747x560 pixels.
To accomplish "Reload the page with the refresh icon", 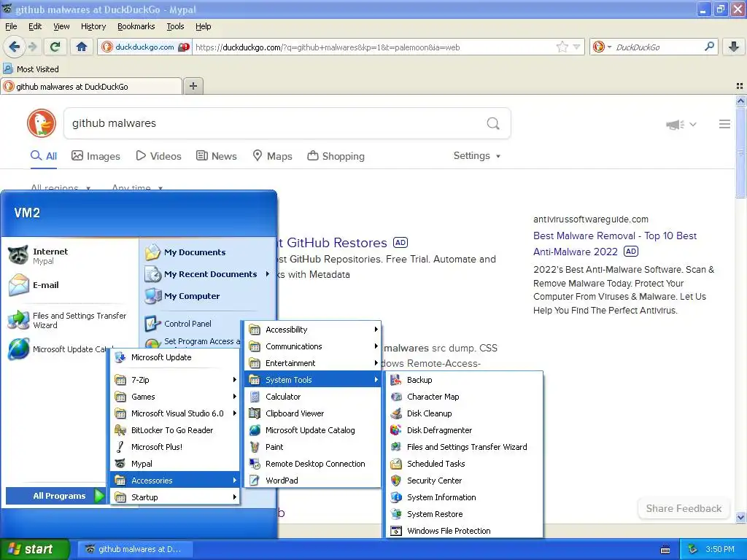I will pyautogui.click(x=55, y=47).
